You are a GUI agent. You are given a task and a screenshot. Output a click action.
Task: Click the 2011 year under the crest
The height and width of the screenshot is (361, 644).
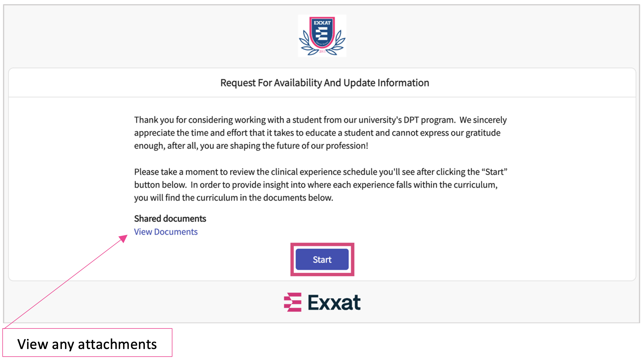tap(322, 52)
